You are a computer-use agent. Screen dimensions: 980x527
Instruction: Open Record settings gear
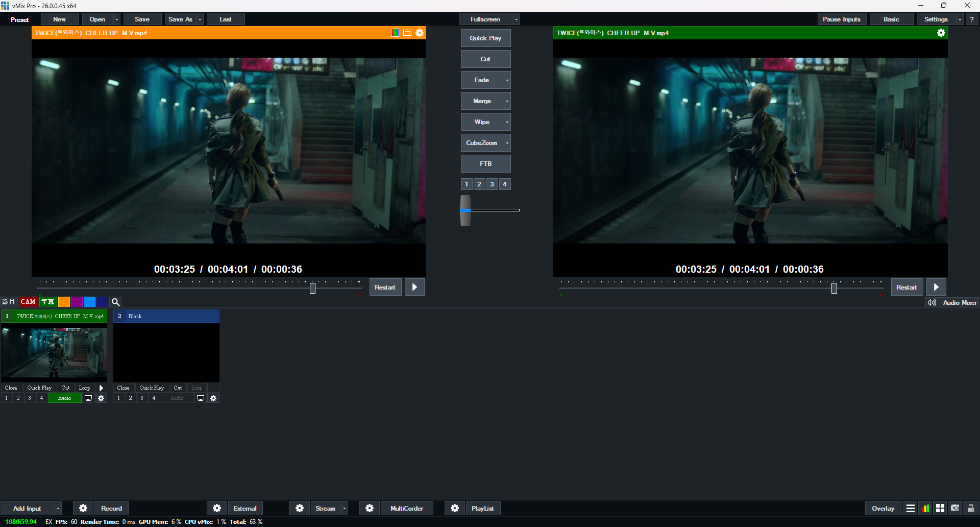point(83,508)
